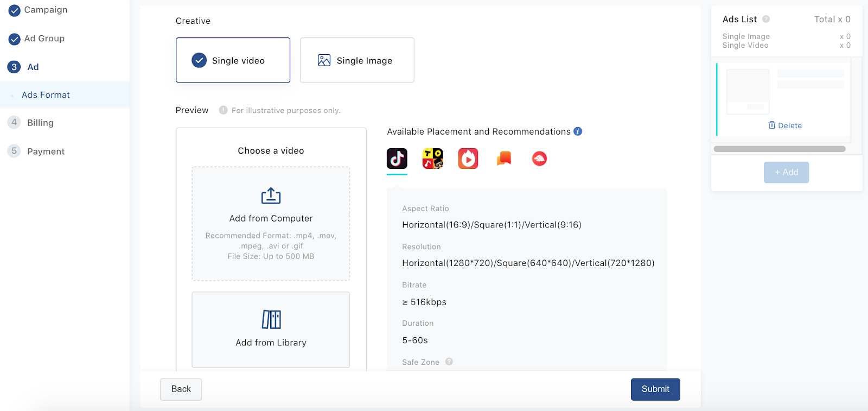The width and height of the screenshot is (868, 411).
Task: Click the '5-60s' duration value
Action: point(415,340)
